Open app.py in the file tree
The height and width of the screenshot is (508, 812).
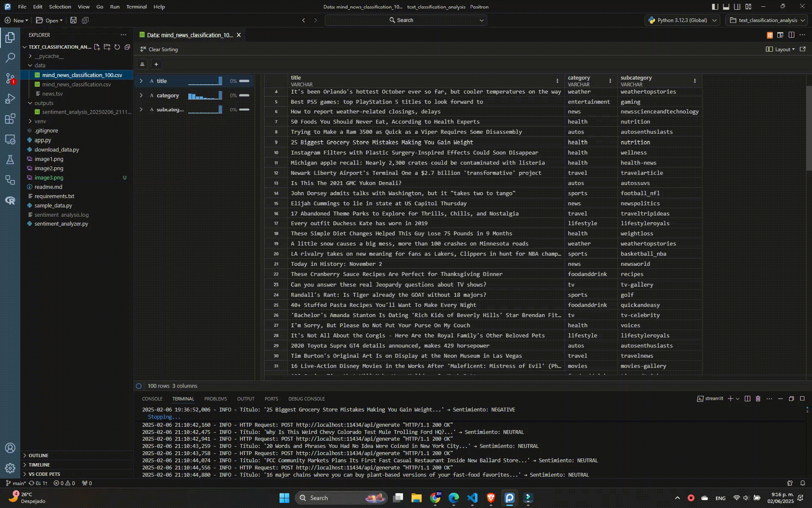click(43, 140)
